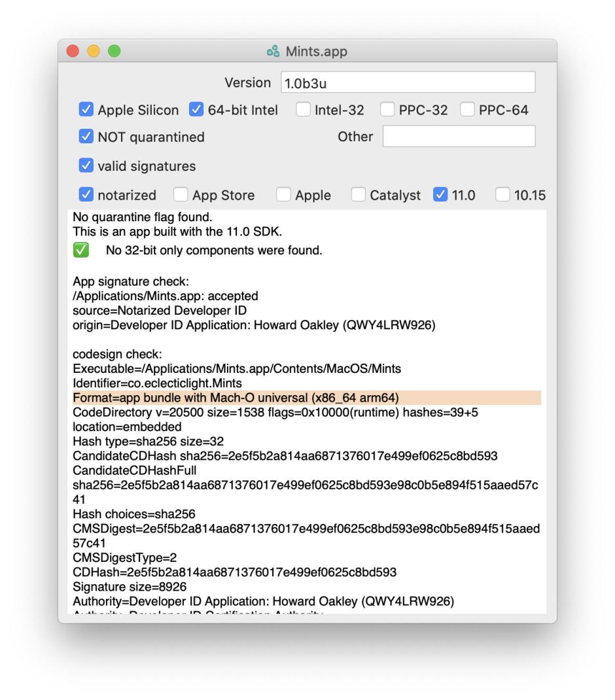Click into the Other text field
The height and width of the screenshot is (700, 615).
(x=459, y=137)
